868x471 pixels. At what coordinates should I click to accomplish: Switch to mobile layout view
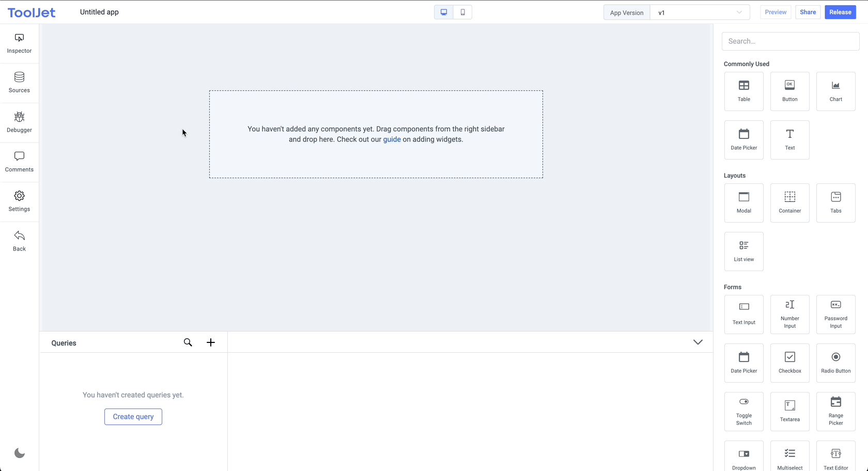[x=462, y=12]
